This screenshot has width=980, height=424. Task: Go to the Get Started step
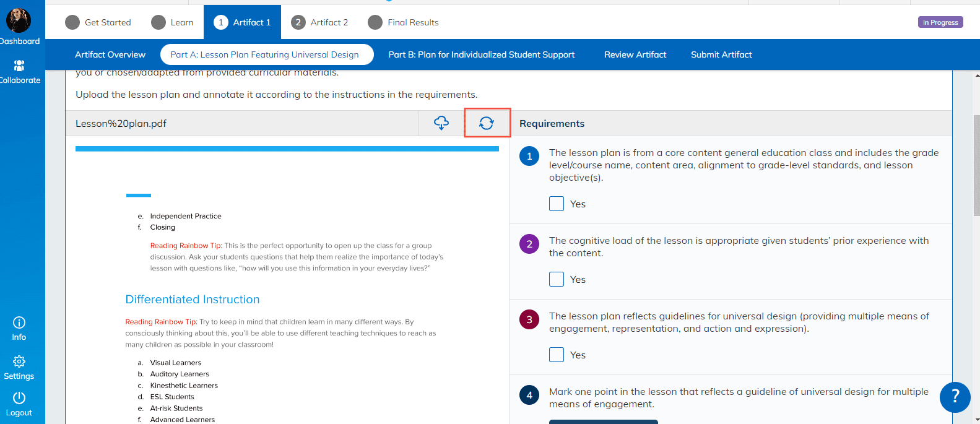[x=98, y=22]
